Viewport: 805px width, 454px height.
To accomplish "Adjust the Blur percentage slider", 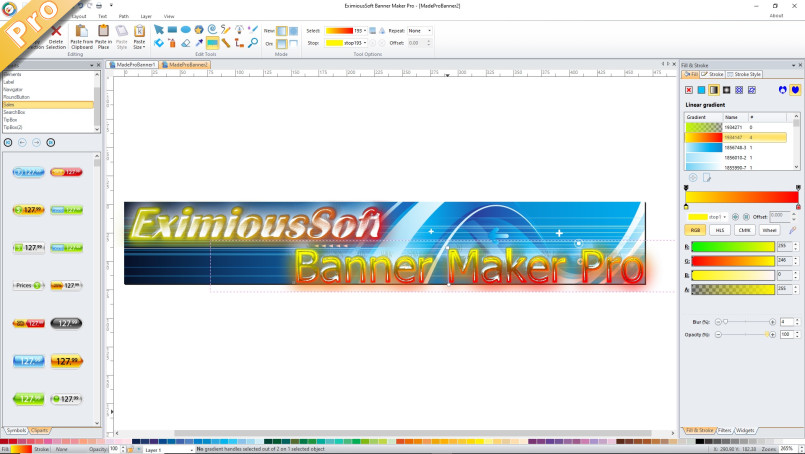I will pyautogui.click(x=745, y=321).
